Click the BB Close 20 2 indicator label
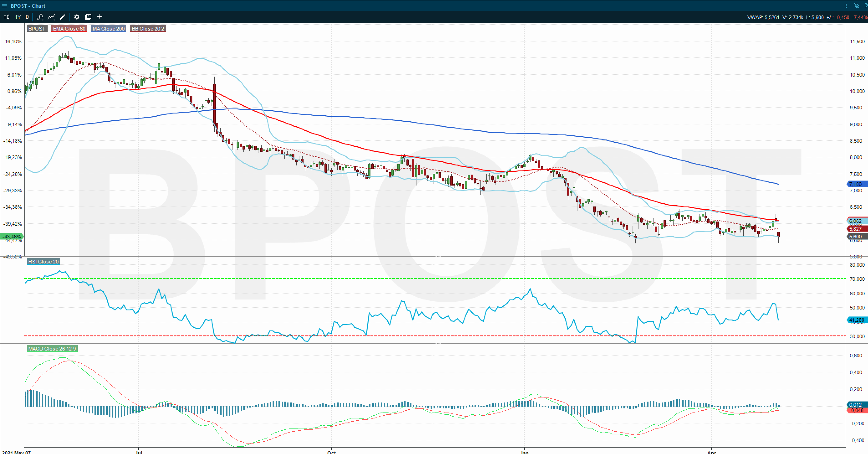Screen dimensions: 868x454 click(x=148, y=29)
